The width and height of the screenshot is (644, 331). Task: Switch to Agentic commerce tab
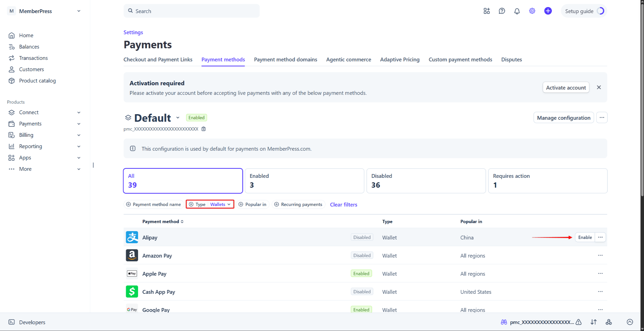[x=349, y=60]
